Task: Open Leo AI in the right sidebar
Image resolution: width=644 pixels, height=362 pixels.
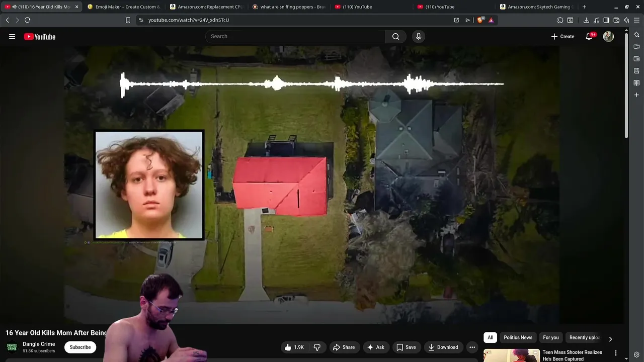Action: click(x=636, y=35)
